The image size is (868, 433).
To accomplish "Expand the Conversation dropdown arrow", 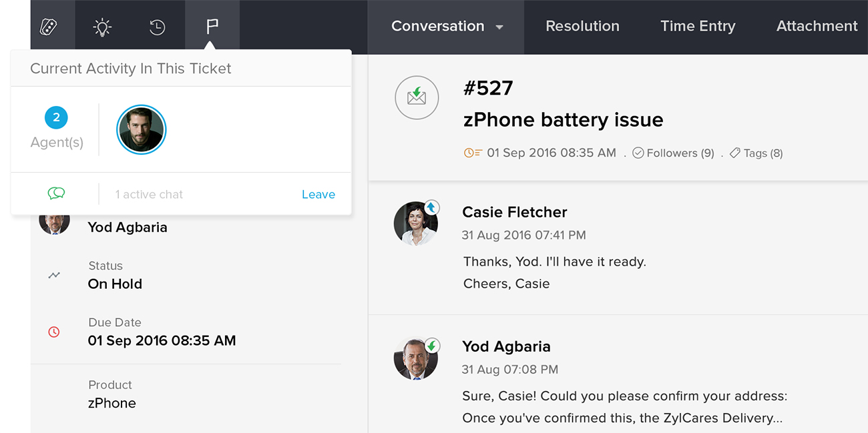I will tap(499, 27).
